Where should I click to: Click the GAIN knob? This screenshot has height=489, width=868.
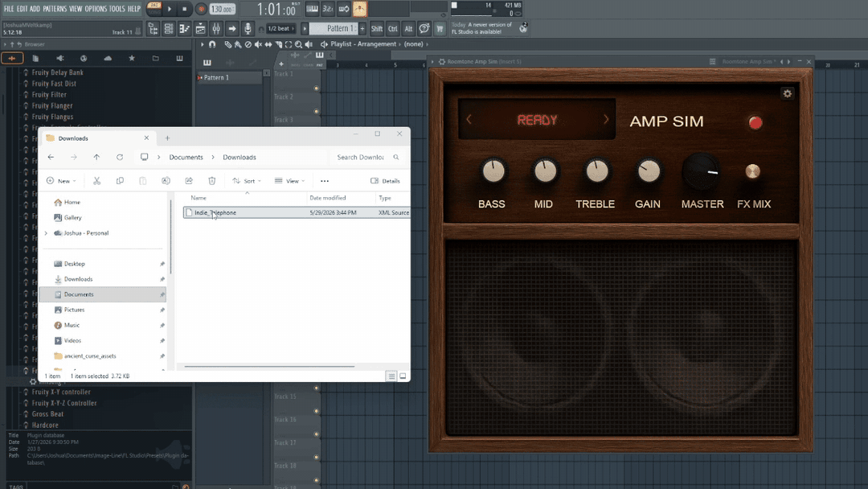[x=649, y=171]
